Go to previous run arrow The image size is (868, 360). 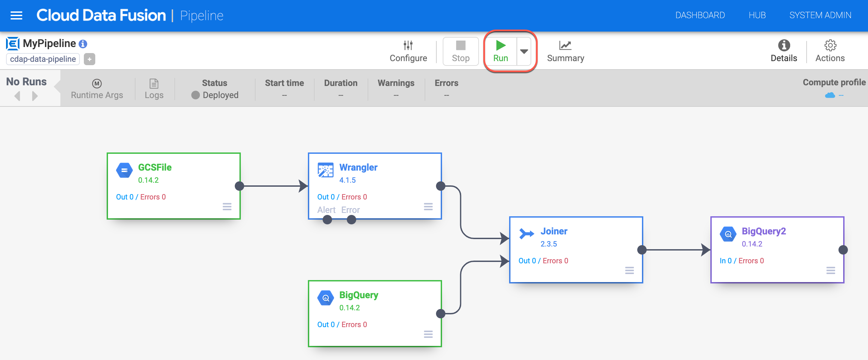click(17, 96)
